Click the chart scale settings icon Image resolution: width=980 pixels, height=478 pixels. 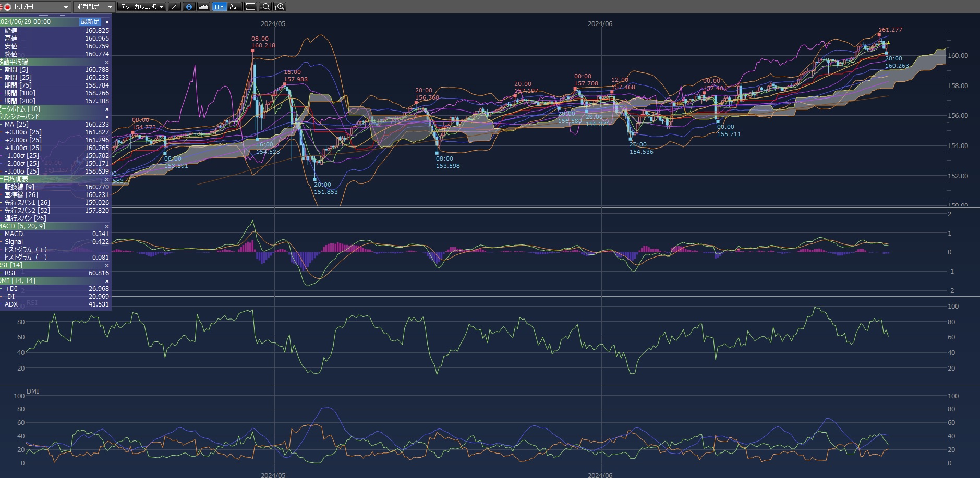tap(250, 7)
